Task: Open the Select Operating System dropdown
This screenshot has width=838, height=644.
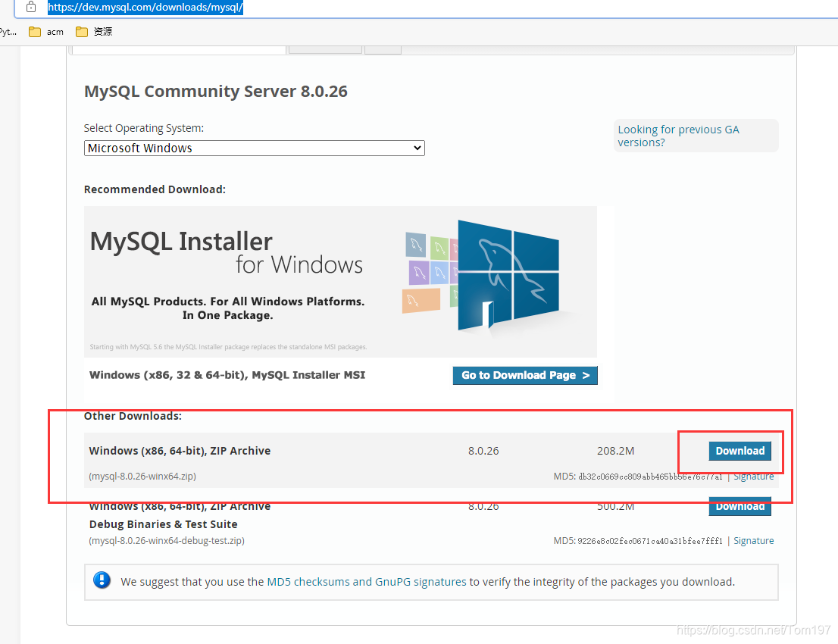Action: [255, 148]
